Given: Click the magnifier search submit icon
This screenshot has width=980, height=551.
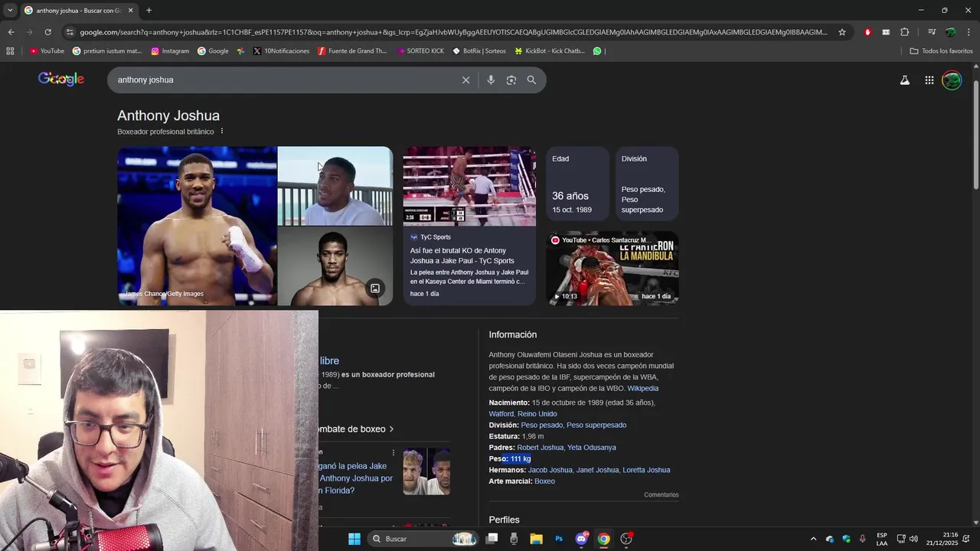Looking at the screenshot, I should point(531,80).
